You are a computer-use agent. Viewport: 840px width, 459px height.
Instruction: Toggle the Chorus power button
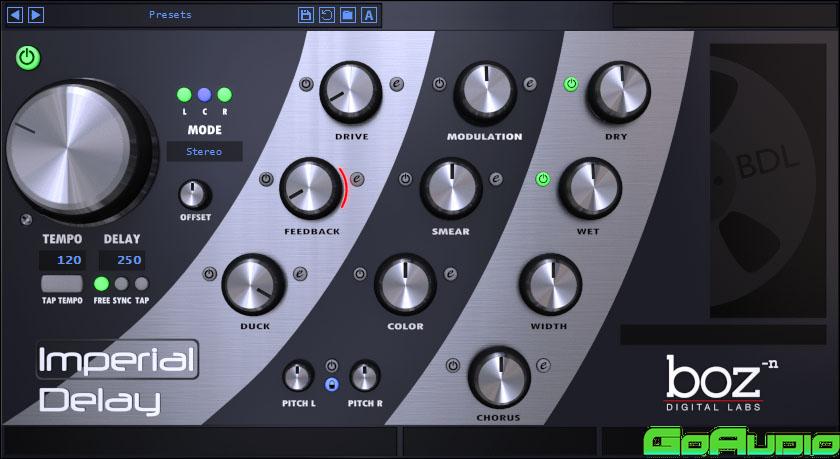(453, 366)
